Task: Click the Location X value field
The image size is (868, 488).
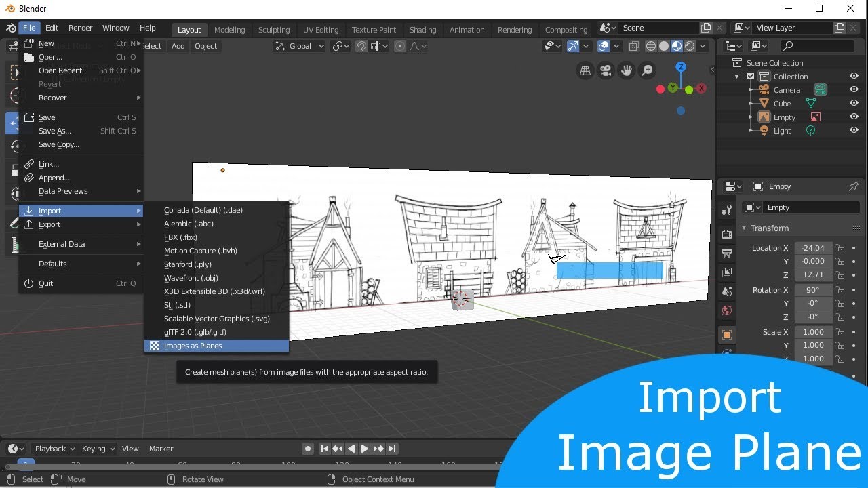Action: (x=813, y=248)
